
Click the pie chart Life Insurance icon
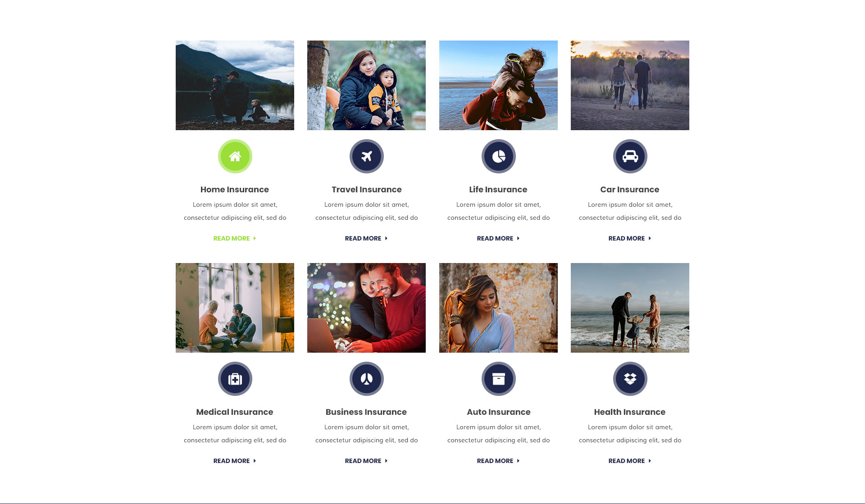pos(498,156)
